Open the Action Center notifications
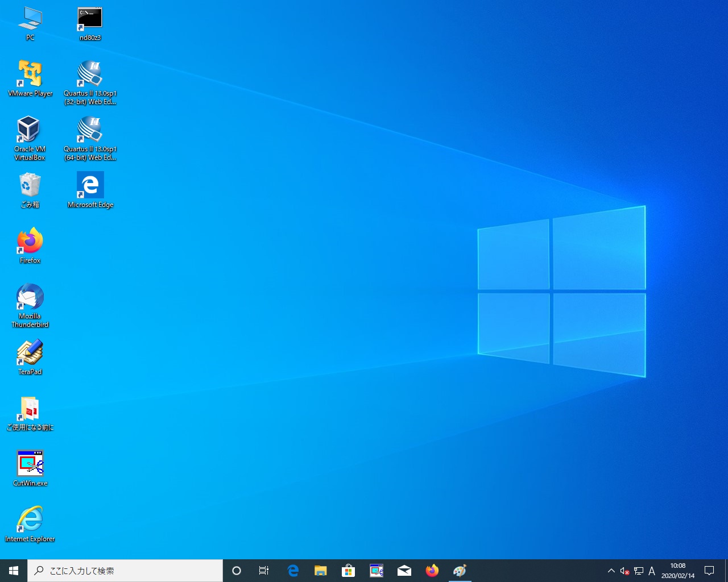The height and width of the screenshot is (582, 728). pos(709,571)
